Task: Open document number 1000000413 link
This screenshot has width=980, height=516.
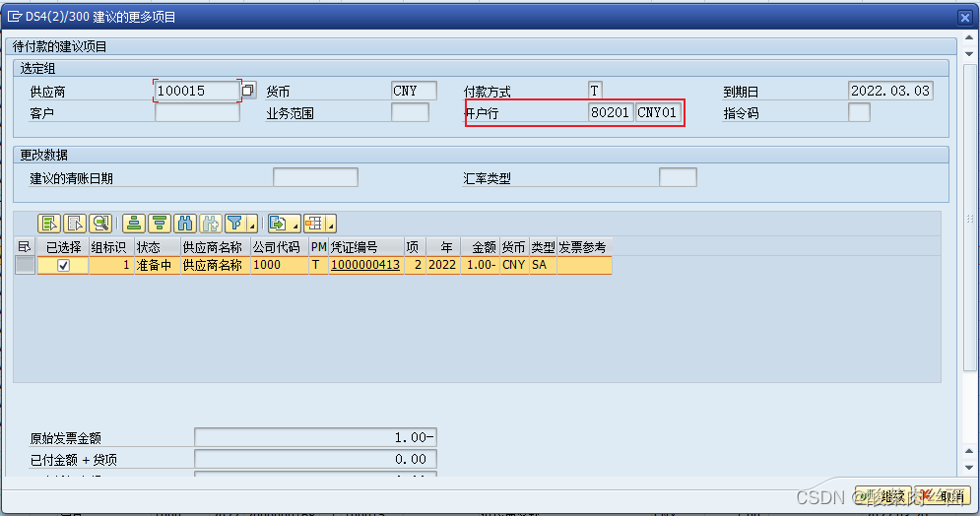Action: tap(365, 265)
